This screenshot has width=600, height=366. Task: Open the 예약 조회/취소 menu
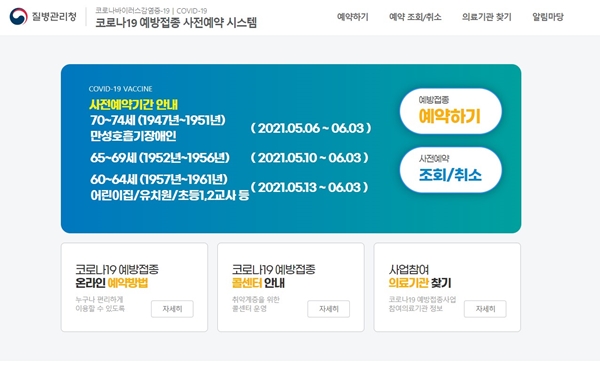point(415,17)
